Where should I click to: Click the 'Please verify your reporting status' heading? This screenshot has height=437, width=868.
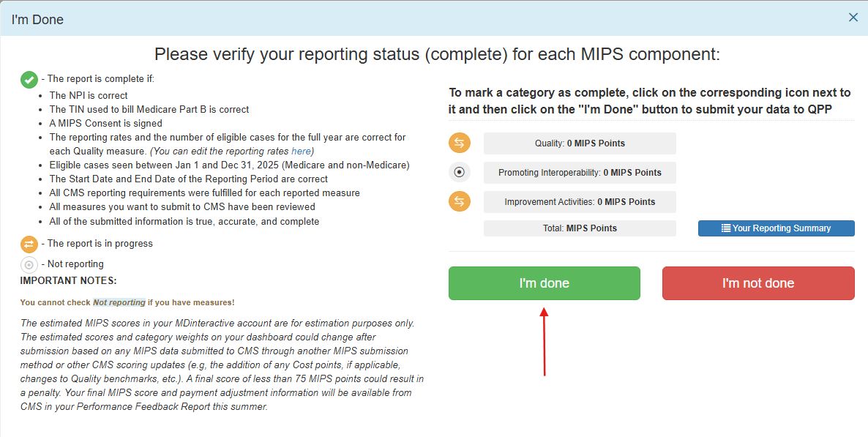437,54
